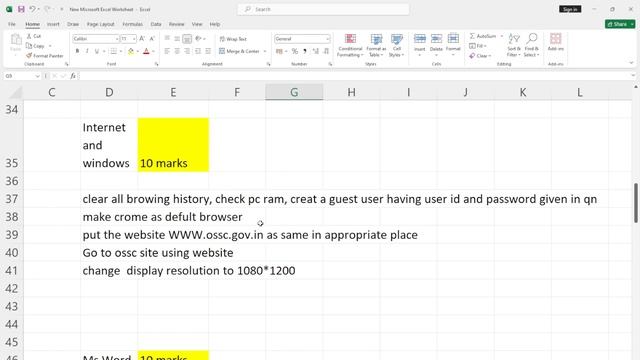Insert cells using Insert button
The height and width of the screenshot is (360, 640).
pos(420,45)
